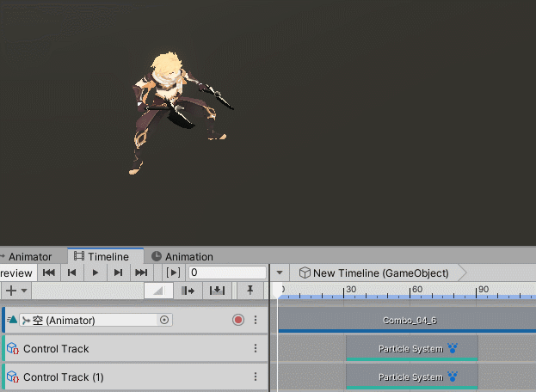Toggle the marker pin icon
The height and width of the screenshot is (392, 536).
coord(250,291)
